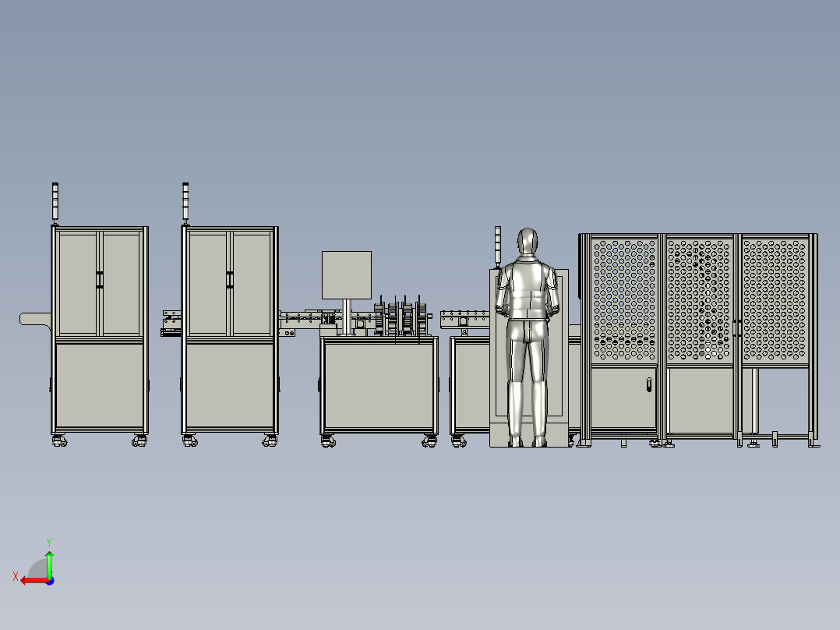
Task: Select the door handle of the second cabinet
Action: click(x=230, y=280)
